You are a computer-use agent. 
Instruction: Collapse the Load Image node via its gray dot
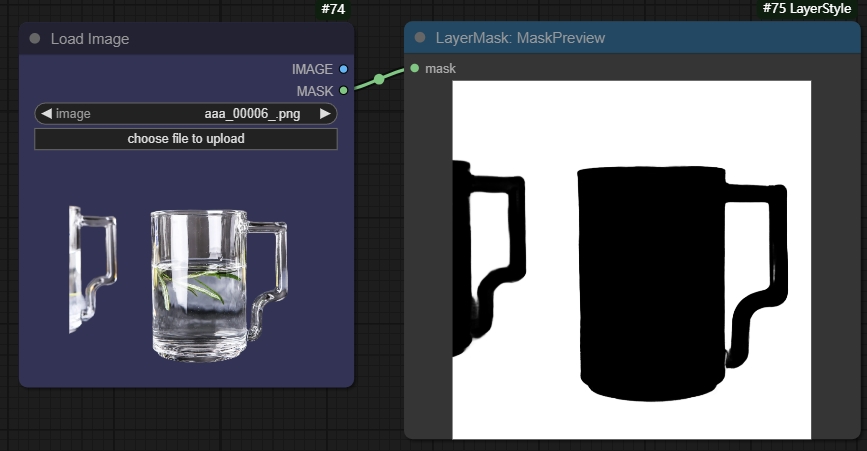(x=35, y=39)
